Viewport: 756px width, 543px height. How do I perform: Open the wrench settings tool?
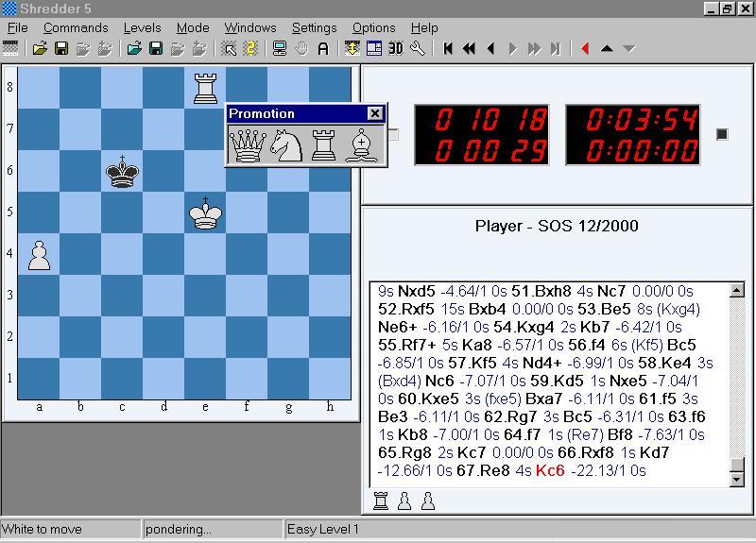417,48
